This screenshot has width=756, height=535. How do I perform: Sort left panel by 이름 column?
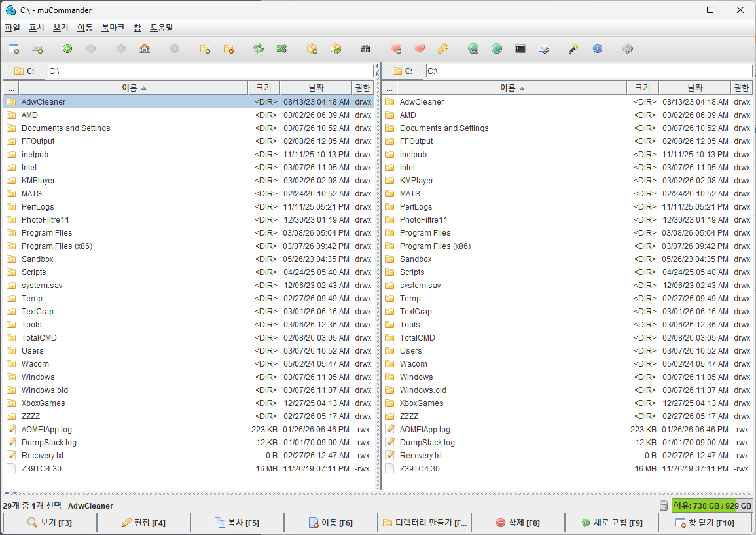pos(134,88)
